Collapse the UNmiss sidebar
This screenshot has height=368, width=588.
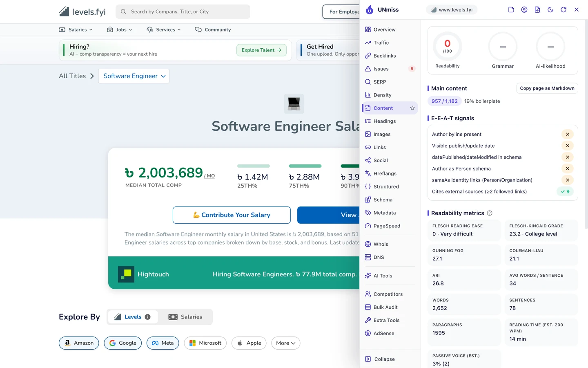390,359
